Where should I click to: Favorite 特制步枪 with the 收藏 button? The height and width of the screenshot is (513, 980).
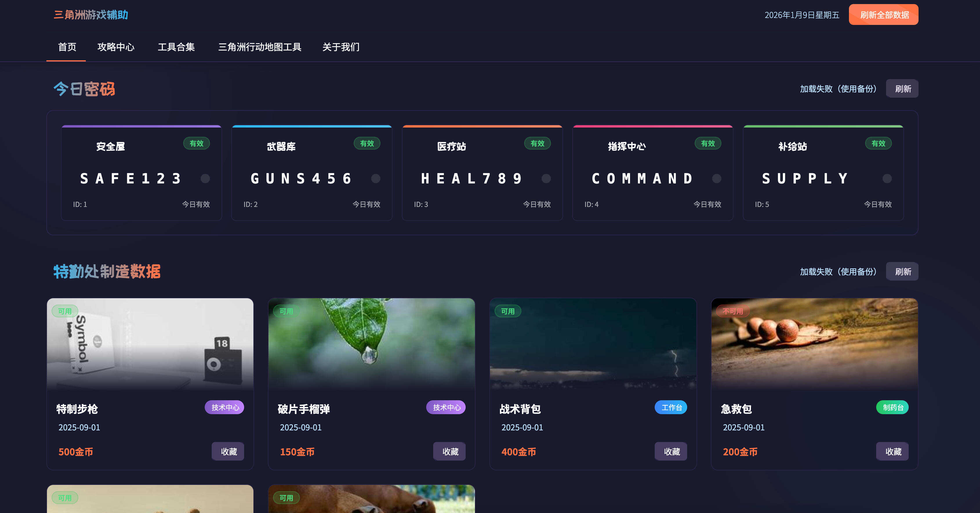(x=228, y=451)
